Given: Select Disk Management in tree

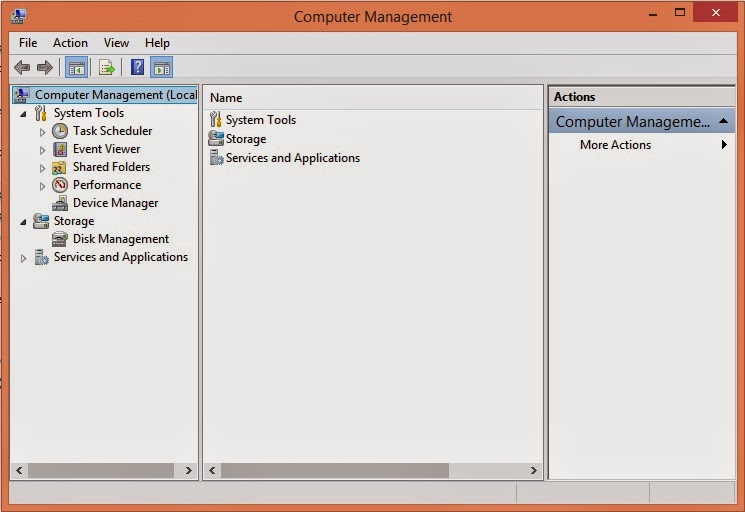Looking at the screenshot, I should click(x=121, y=239).
